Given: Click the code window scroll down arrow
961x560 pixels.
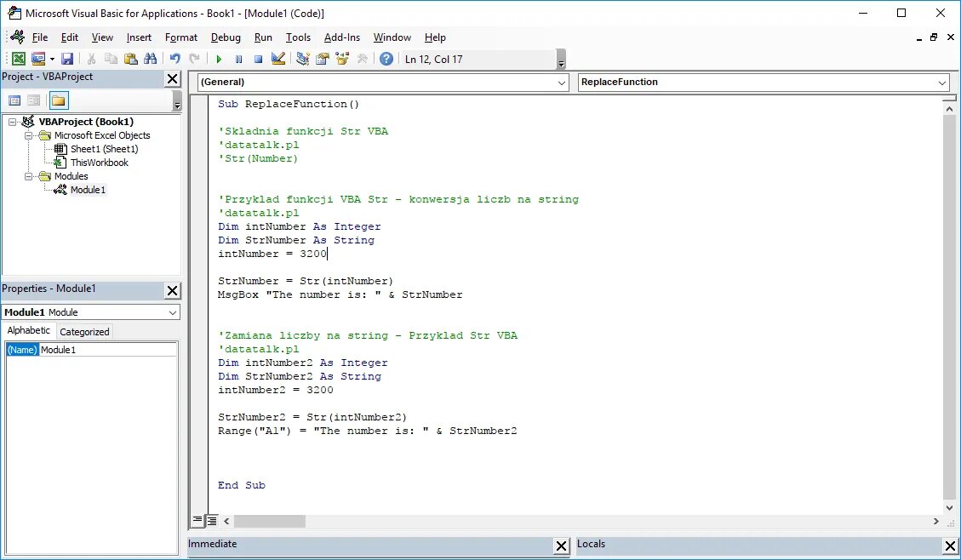Looking at the screenshot, I should [949, 507].
